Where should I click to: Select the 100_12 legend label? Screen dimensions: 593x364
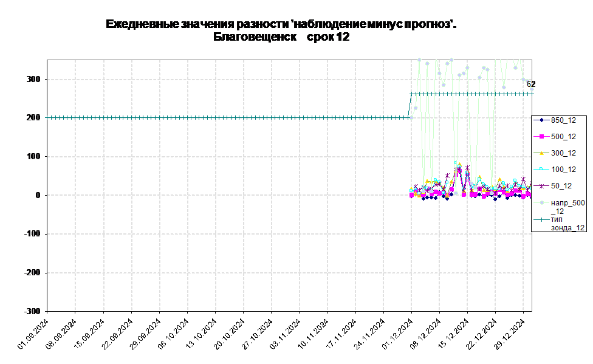coord(563,170)
